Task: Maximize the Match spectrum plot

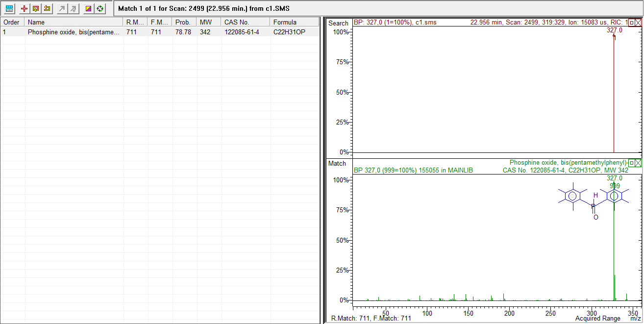Action: tap(632, 163)
